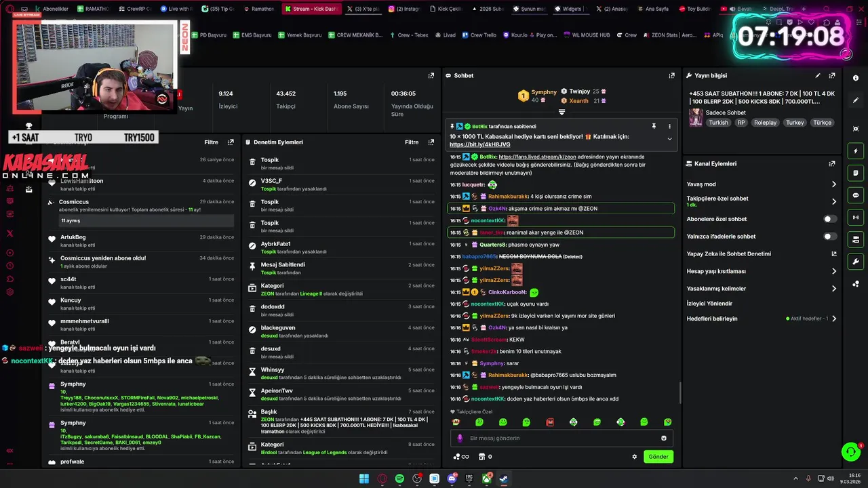Expand Yavaş mod settings
The image size is (868, 488).
click(834, 184)
